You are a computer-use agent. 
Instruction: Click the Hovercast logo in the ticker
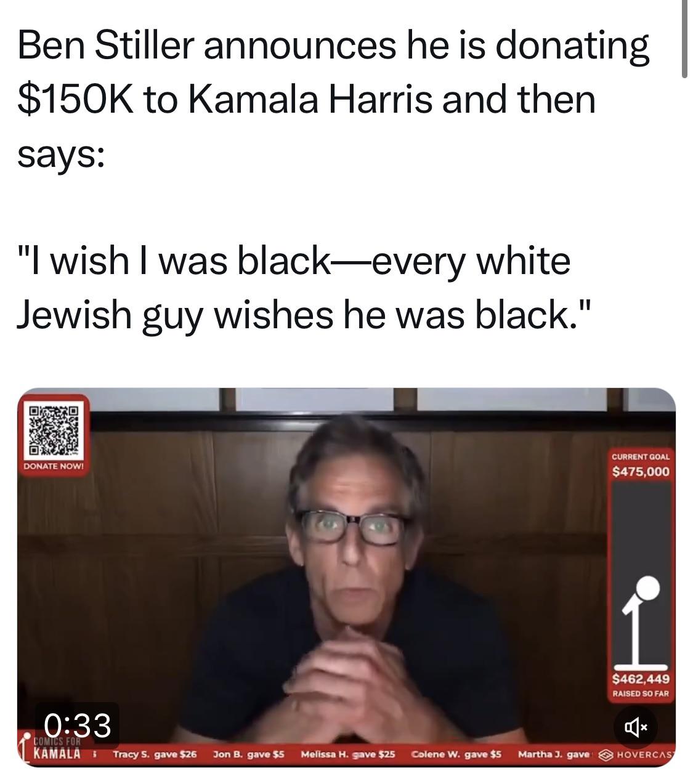click(x=637, y=754)
